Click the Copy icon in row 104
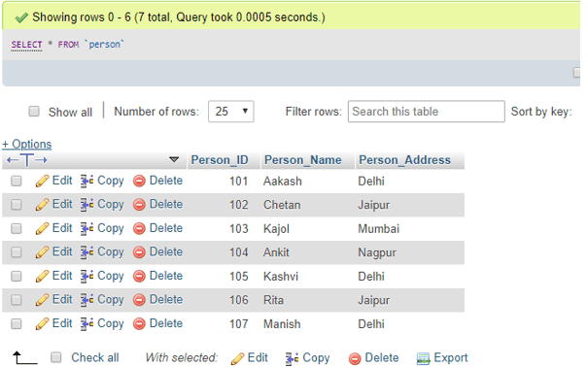588x367 pixels. click(87, 252)
